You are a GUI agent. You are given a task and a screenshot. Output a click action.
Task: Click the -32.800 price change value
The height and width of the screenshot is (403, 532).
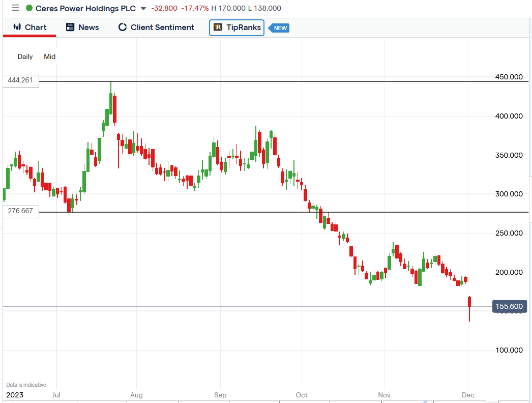[164, 8]
